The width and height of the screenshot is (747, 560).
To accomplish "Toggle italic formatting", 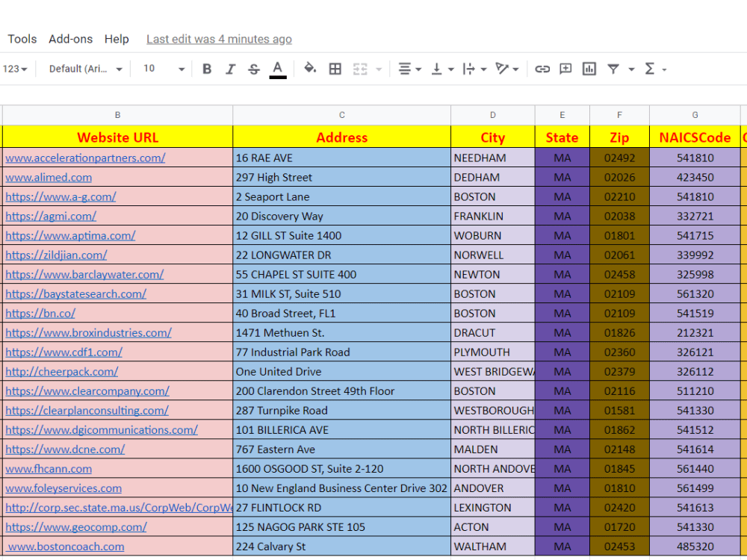I will point(230,69).
